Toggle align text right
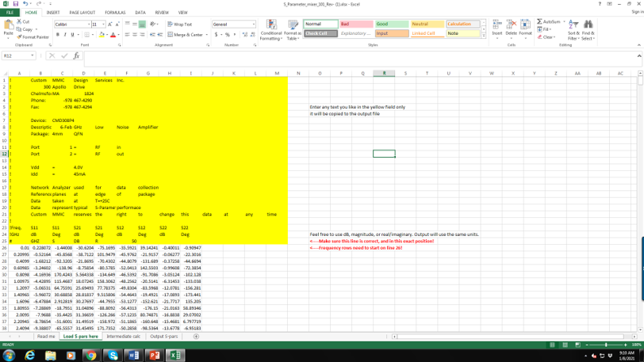This screenshot has height=362, width=644. pyautogui.click(x=142, y=35)
